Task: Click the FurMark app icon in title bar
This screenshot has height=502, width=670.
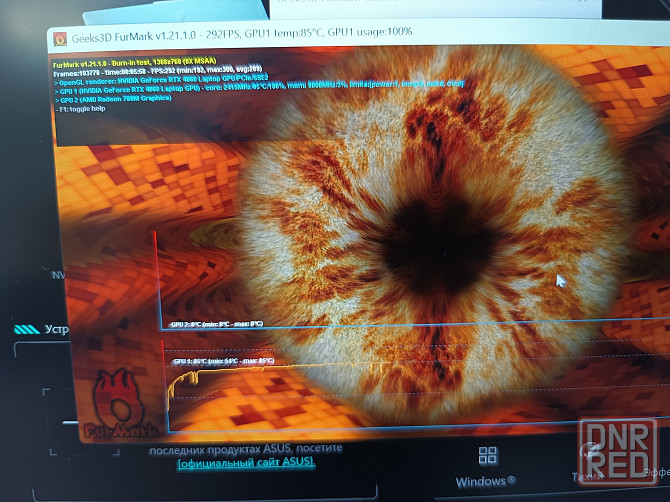Action: coord(60,39)
